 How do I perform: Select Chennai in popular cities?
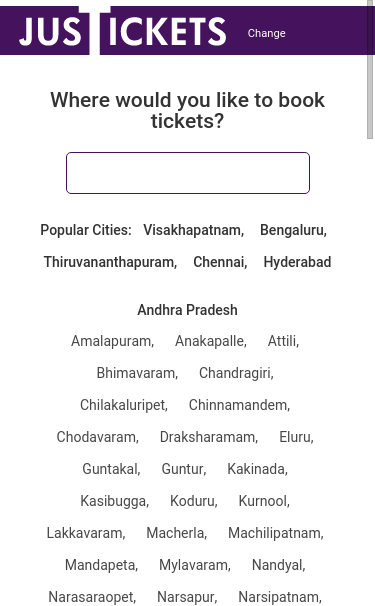pos(220,262)
